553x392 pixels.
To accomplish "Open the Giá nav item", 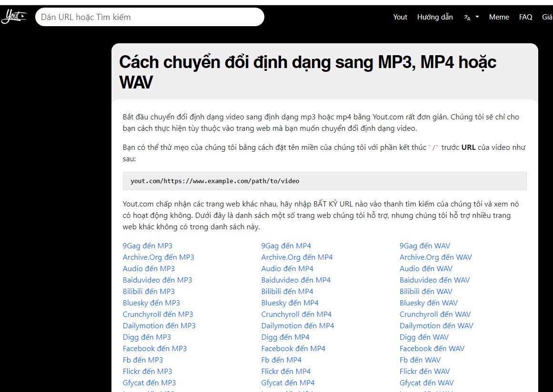I will pyautogui.click(x=547, y=17).
